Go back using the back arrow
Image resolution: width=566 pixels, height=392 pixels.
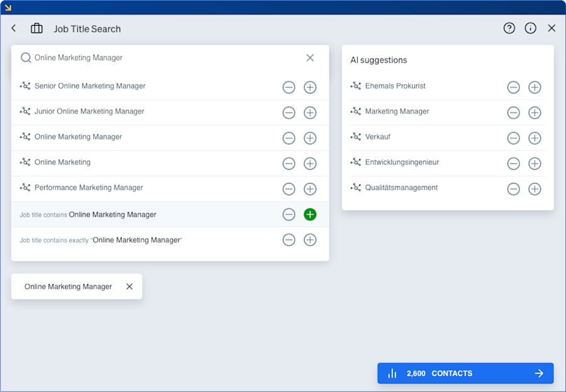(x=13, y=28)
